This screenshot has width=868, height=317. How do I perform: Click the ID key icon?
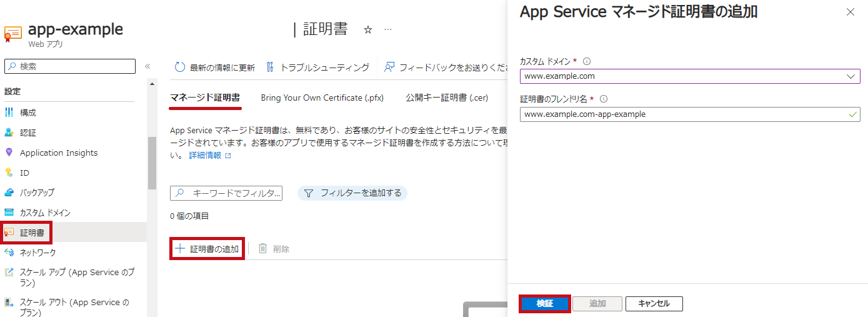pos(9,173)
